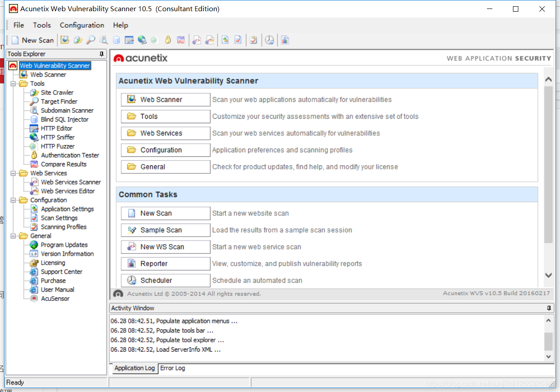Click New Scan in the toolbar
This screenshot has width=560, height=392.
(x=32, y=40)
